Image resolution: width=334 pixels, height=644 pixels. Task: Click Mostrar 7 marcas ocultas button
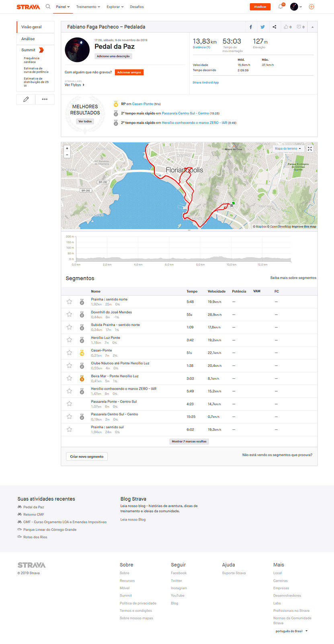click(189, 442)
